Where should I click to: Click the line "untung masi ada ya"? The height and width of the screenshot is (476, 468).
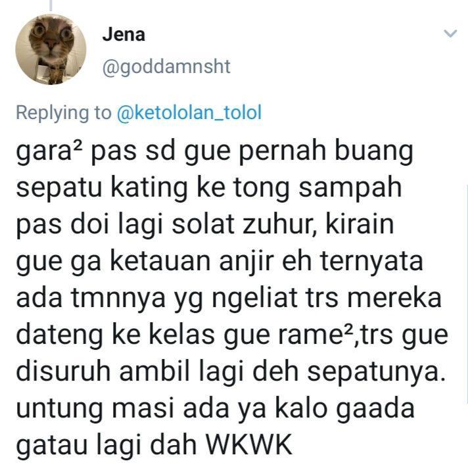click(x=215, y=409)
